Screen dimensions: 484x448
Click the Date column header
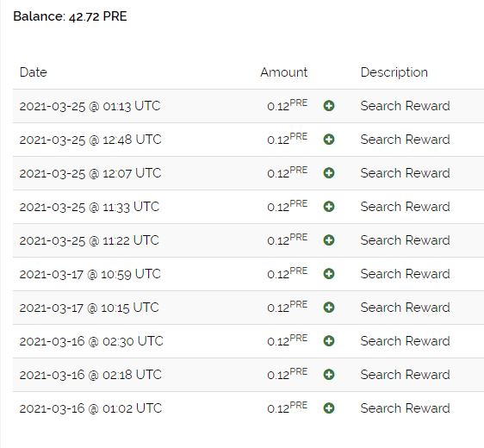point(34,72)
